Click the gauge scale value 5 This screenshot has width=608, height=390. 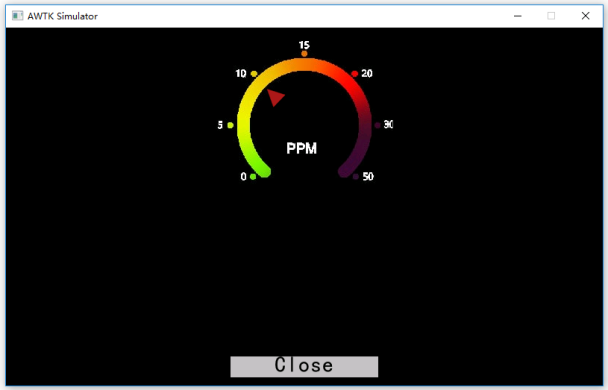pos(220,125)
